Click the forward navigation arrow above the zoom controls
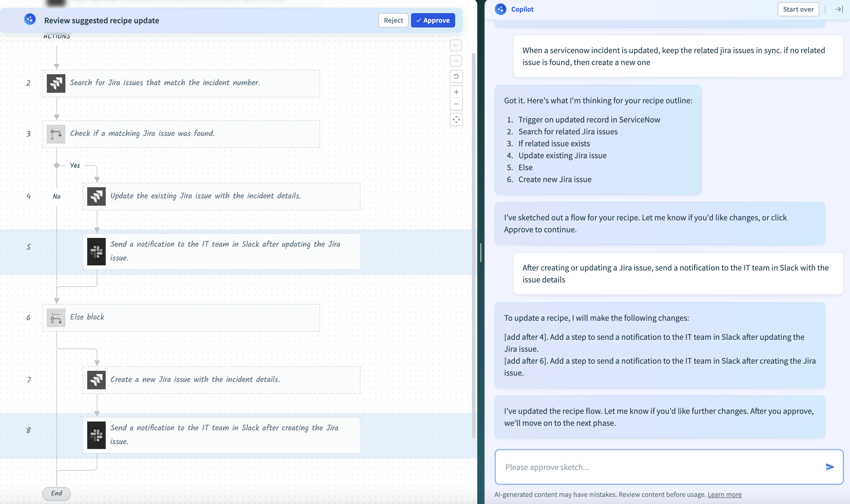 [x=456, y=61]
